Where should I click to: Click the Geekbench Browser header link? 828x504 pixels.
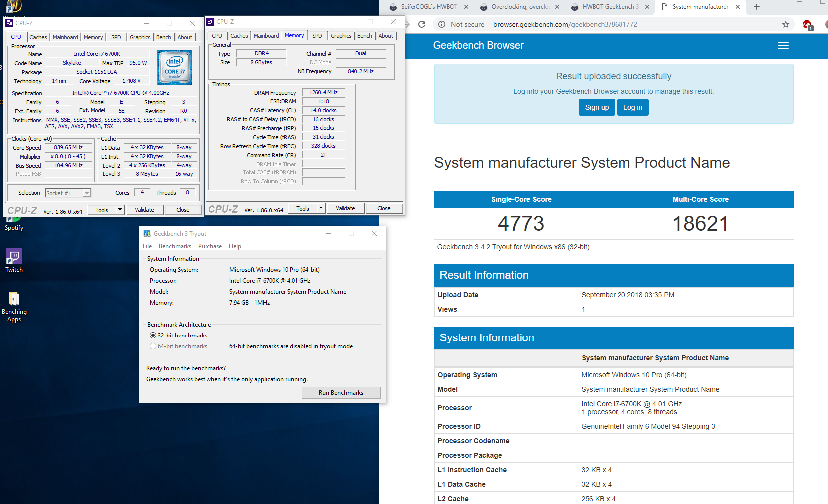[x=478, y=45]
